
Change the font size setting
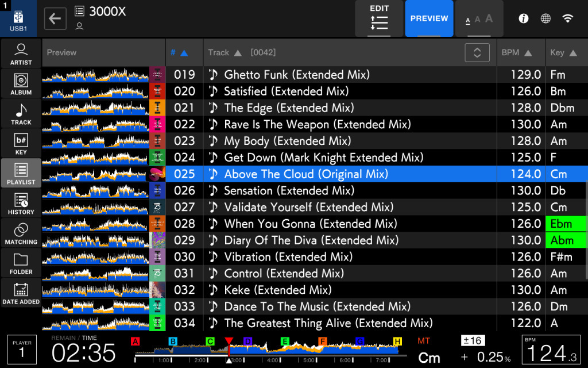[479, 19]
